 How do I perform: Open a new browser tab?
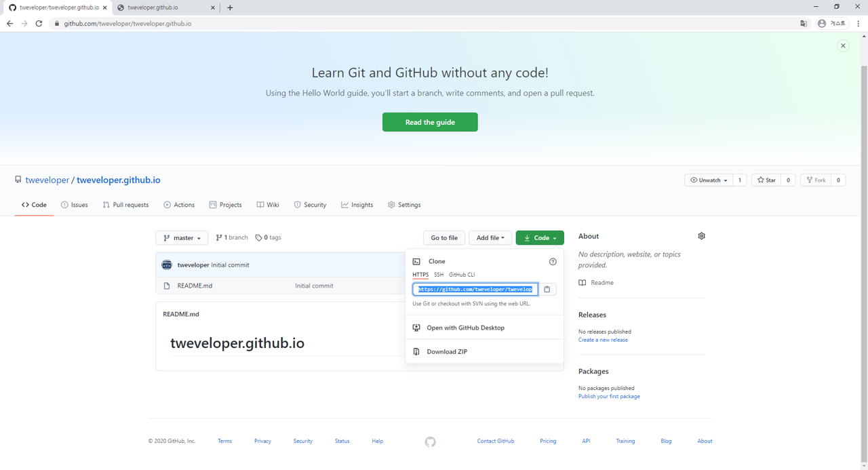tap(230, 8)
